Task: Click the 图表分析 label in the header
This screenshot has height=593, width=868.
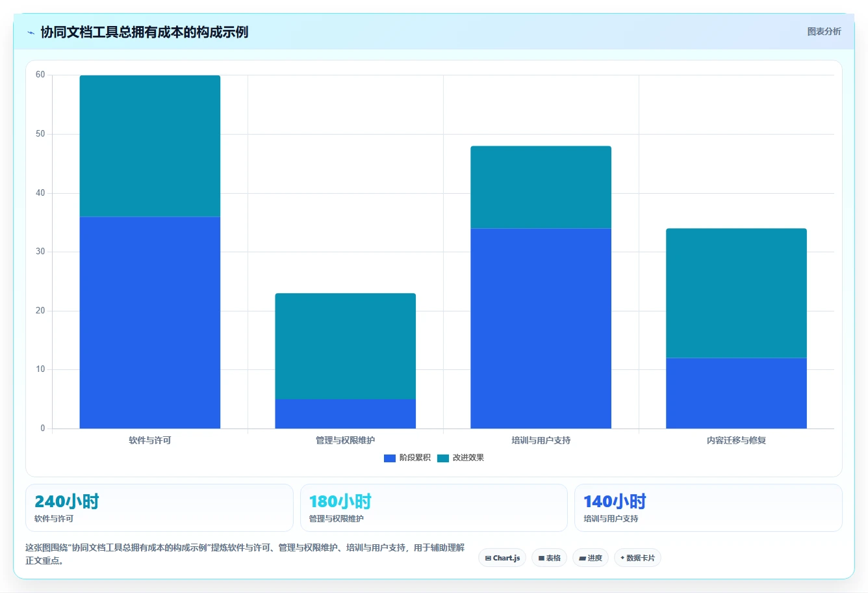Action: click(x=824, y=31)
